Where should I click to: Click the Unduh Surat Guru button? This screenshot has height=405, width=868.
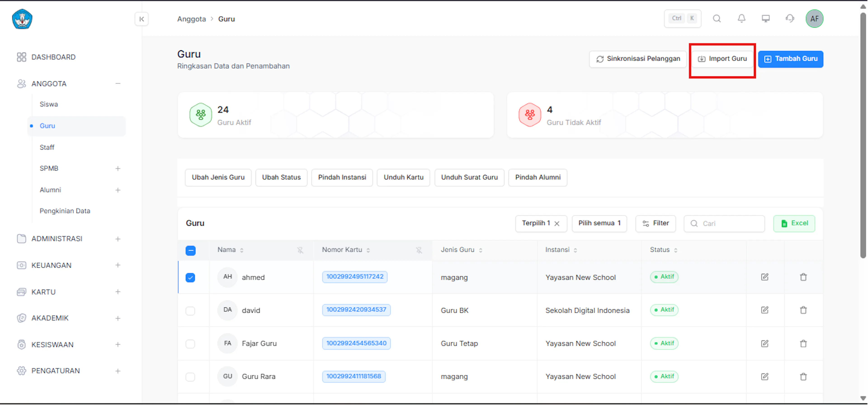click(x=469, y=177)
